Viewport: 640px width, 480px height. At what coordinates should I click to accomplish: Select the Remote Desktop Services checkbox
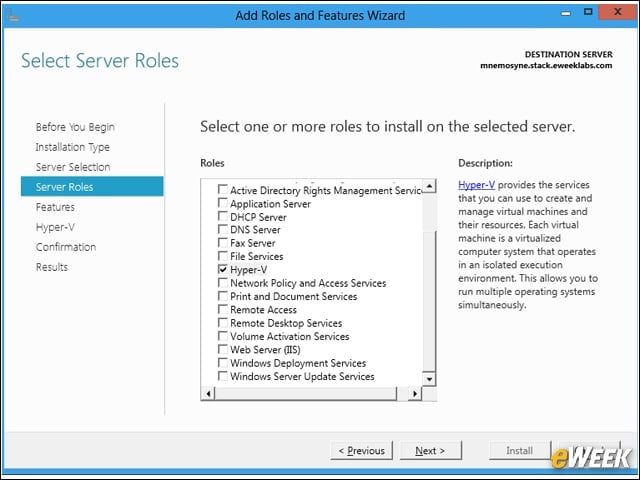(x=223, y=322)
